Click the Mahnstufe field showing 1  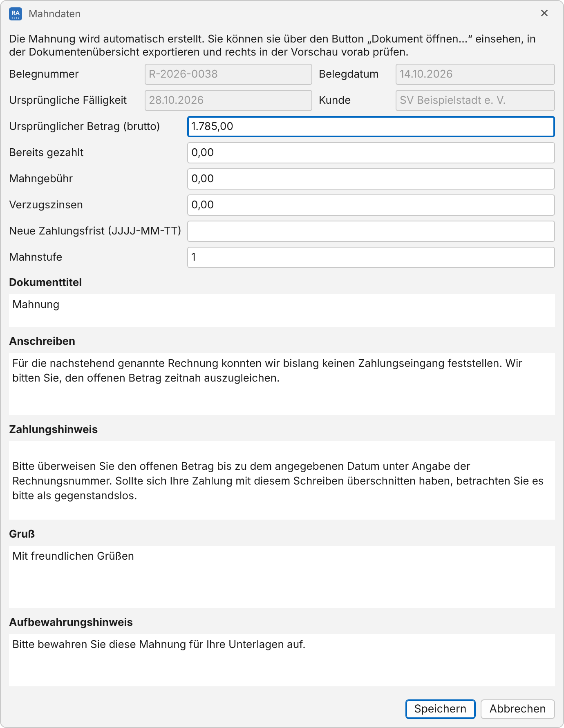click(x=371, y=257)
